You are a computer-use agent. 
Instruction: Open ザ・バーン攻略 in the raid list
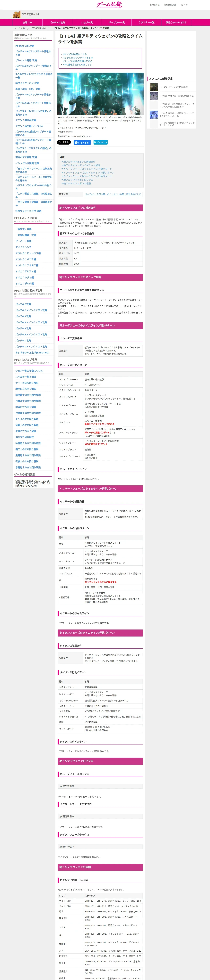click(23, 241)
